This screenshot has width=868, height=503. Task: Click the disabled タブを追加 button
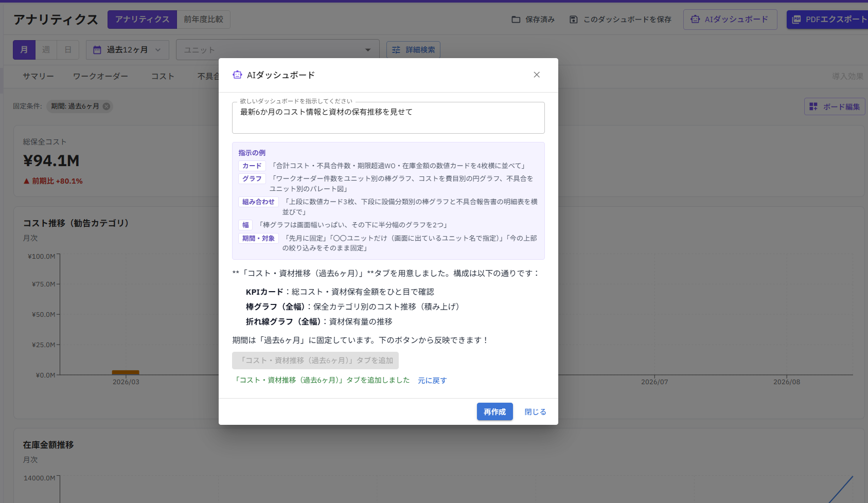click(x=315, y=361)
